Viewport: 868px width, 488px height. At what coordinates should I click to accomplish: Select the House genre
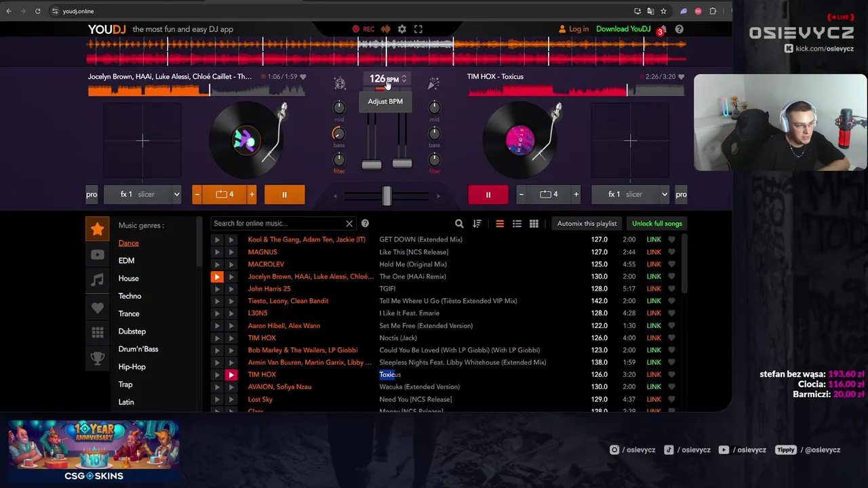(x=128, y=279)
